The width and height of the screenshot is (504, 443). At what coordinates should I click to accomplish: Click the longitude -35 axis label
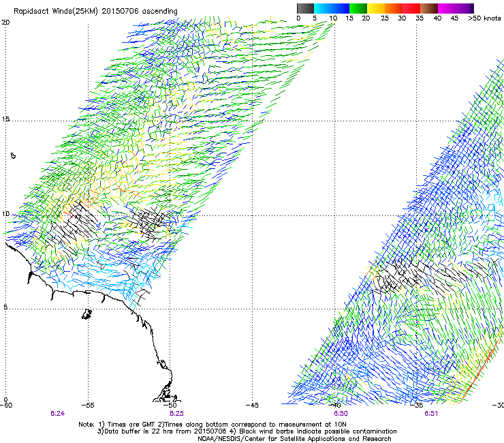coord(416,406)
